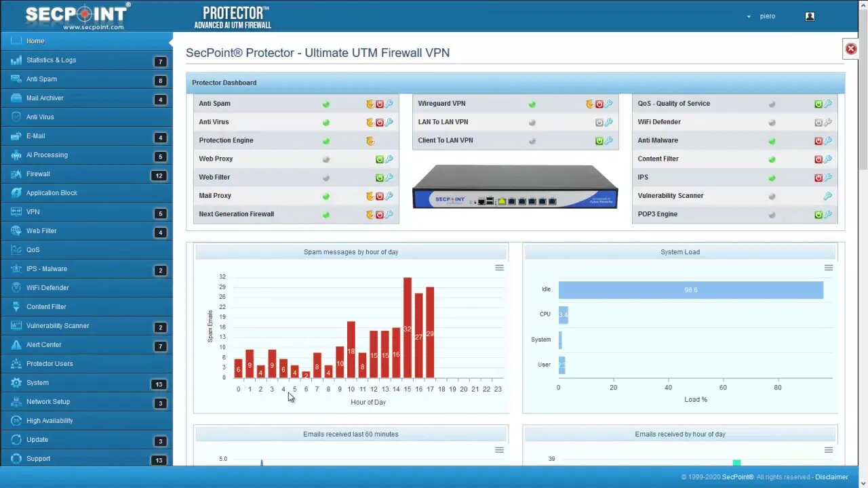
Task: Restart Mail Proxy via orange icon
Action: coord(370,196)
